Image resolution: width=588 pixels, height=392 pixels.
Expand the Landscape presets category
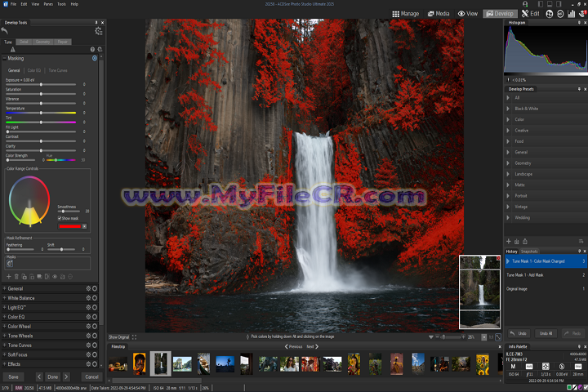pyautogui.click(x=508, y=174)
